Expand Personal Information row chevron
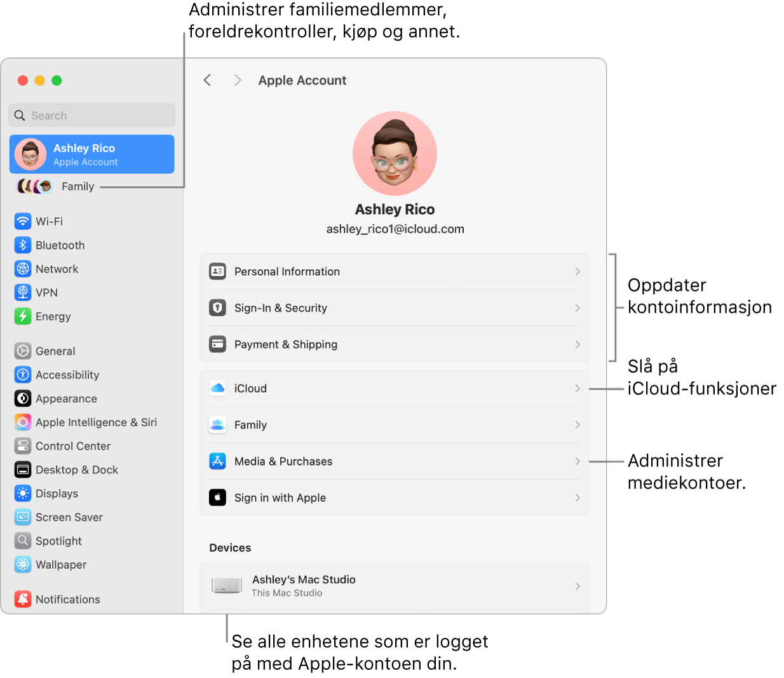784x678 pixels. (x=578, y=271)
